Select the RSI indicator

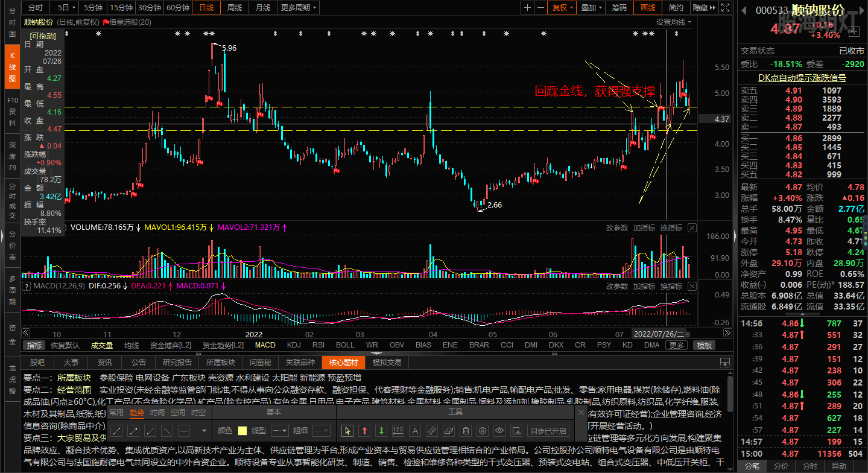pyautogui.click(x=318, y=345)
